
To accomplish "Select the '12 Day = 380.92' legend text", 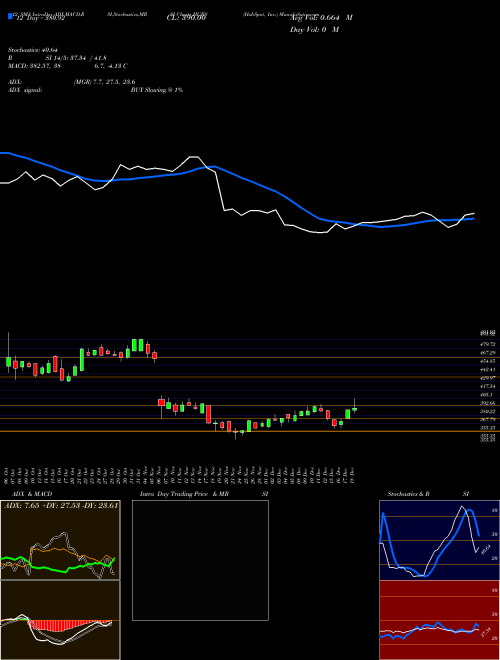I will (40, 19).
